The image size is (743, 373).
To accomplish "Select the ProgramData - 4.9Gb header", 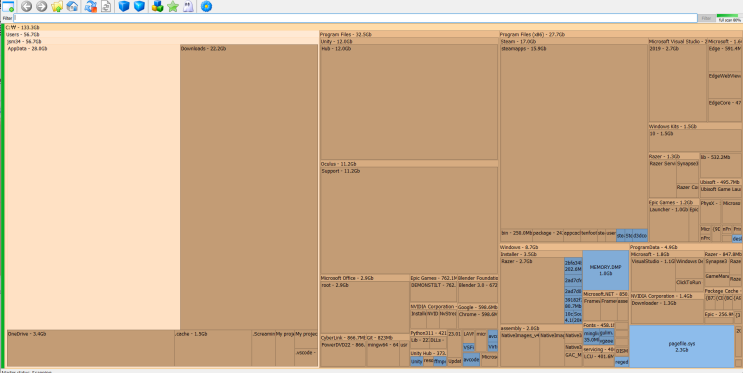I will pos(686,247).
